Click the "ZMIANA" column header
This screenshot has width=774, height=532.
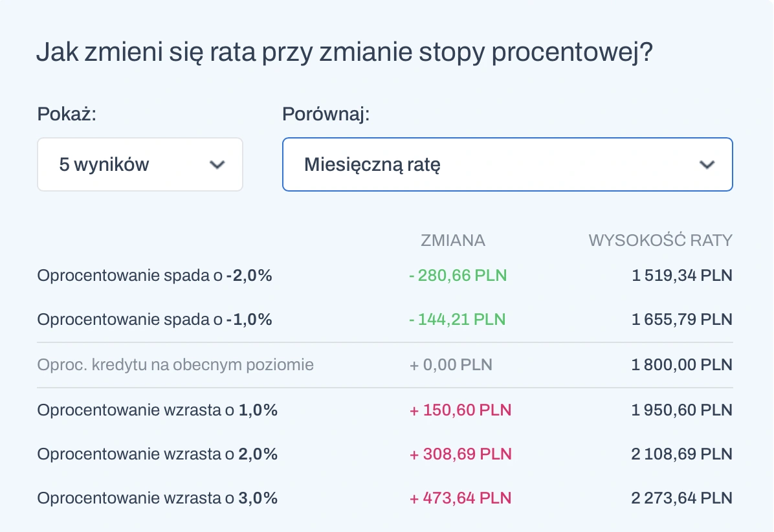pyautogui.click(x=453, y=241)
